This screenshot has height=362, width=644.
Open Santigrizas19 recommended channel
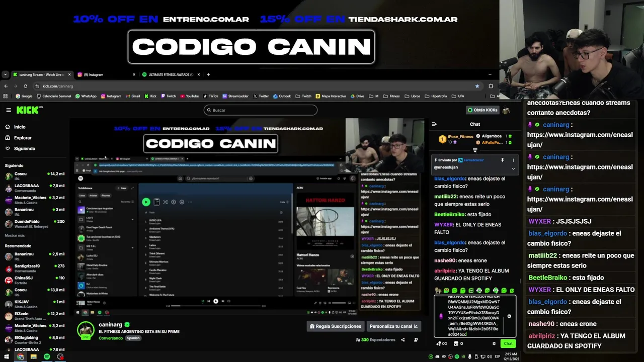pos(34,268)
